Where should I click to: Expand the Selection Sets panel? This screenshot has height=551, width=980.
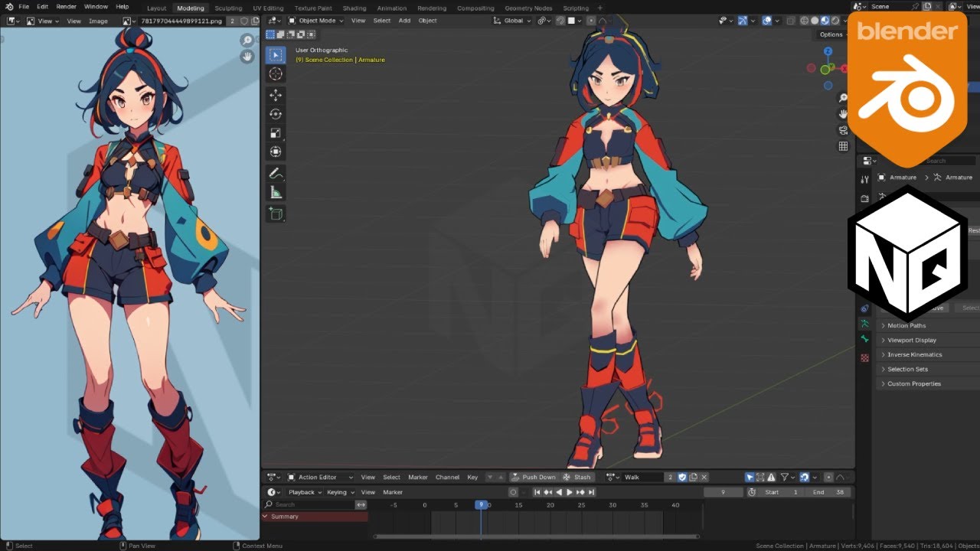click(x=929, y=369)
